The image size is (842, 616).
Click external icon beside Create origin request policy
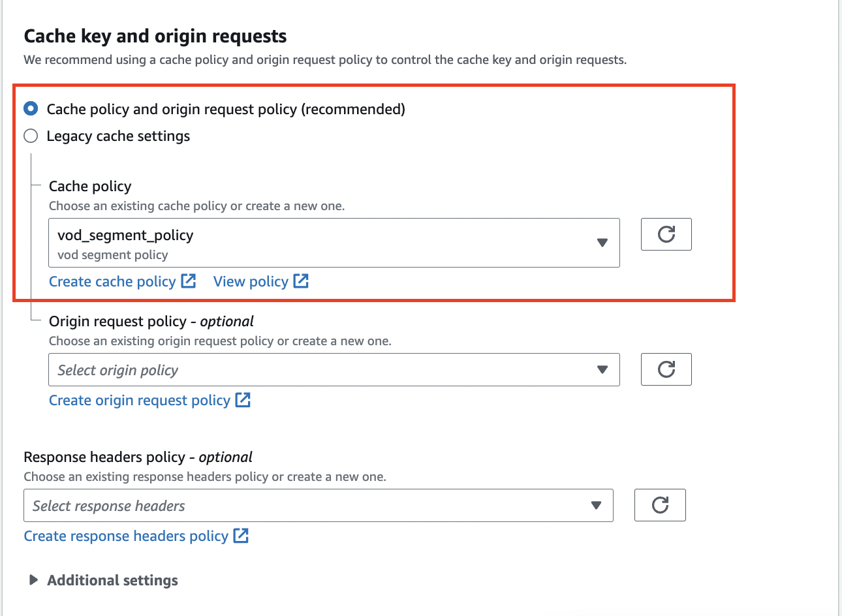(243, 400)
